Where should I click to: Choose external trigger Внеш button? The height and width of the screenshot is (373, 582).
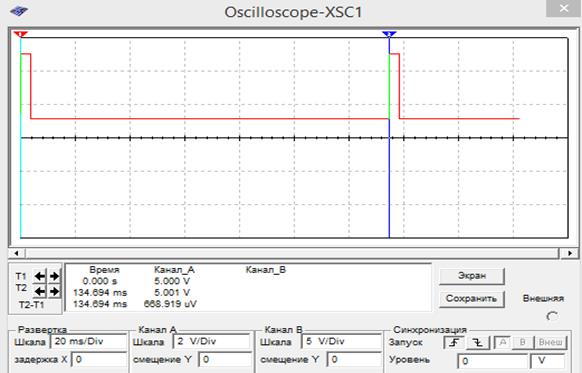click(550, 342)
